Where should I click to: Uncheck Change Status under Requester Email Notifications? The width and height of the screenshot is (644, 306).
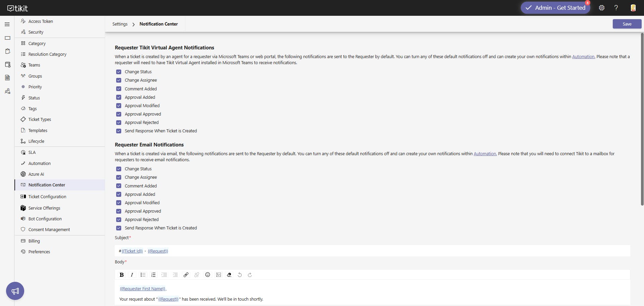[119, 169]
